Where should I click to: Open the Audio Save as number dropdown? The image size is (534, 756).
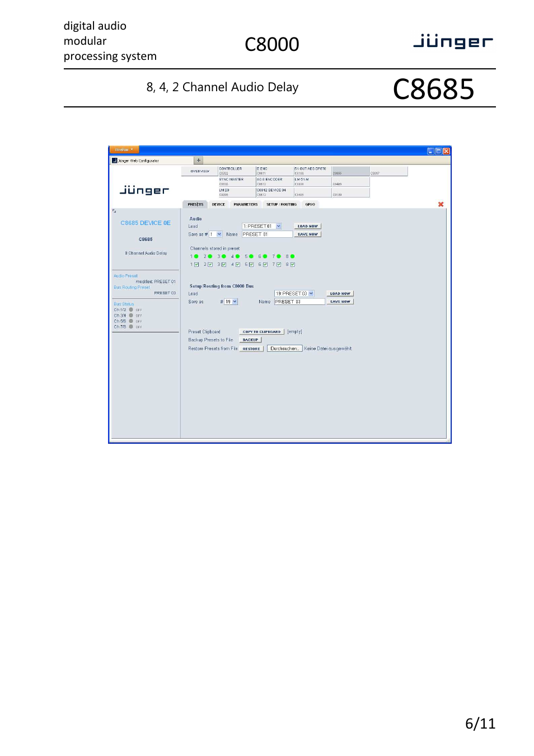coord(216,234)
